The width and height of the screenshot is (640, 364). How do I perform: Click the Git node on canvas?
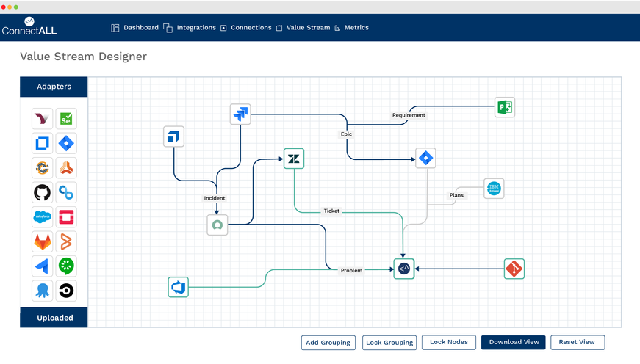point(514,269)
